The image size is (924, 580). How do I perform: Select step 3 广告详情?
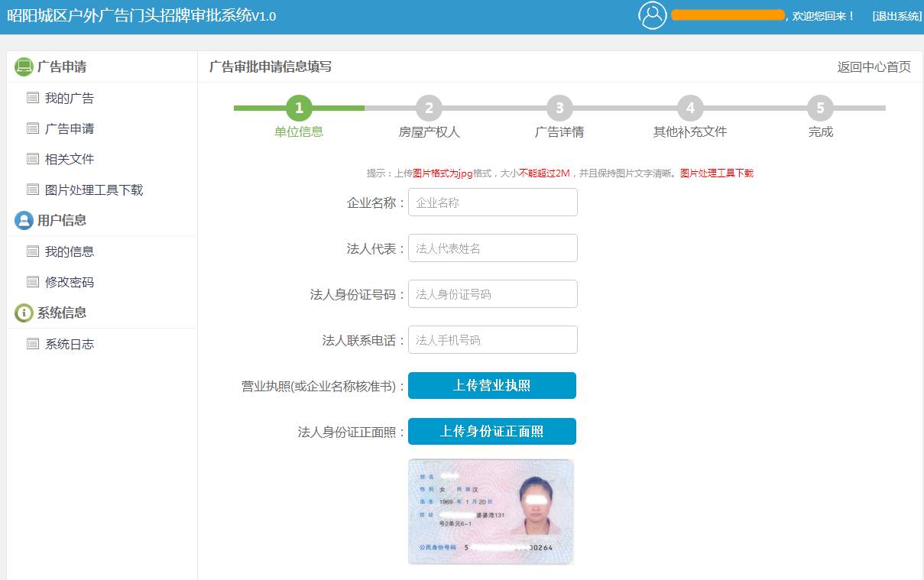[559, 109]
